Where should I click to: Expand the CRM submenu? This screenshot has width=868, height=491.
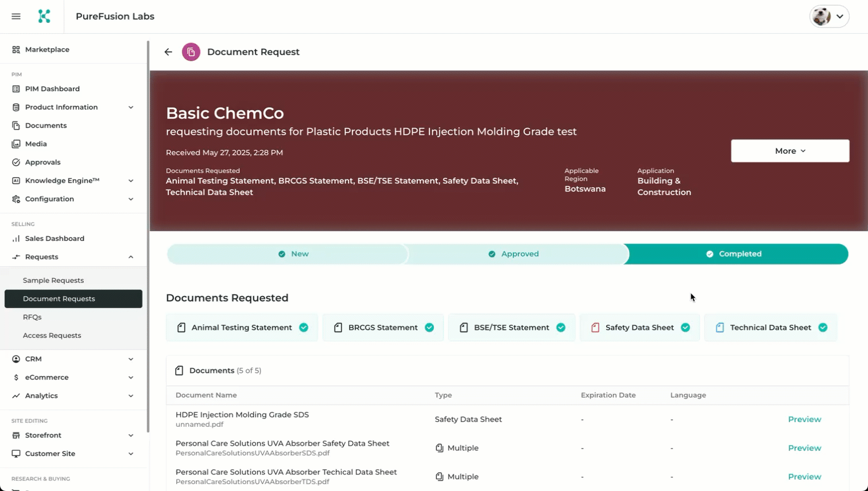pos(131,359)
